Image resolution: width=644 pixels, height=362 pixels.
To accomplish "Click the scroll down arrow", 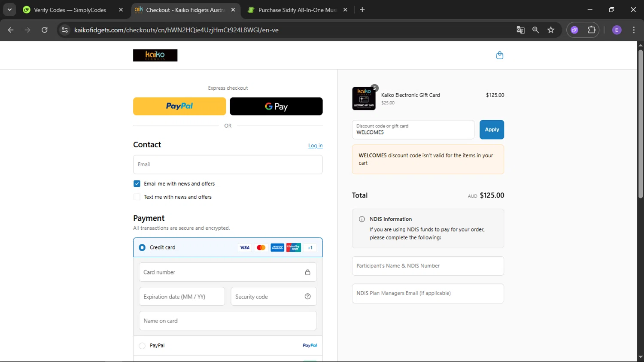I will pyautogui.click(x=640, y=357).
